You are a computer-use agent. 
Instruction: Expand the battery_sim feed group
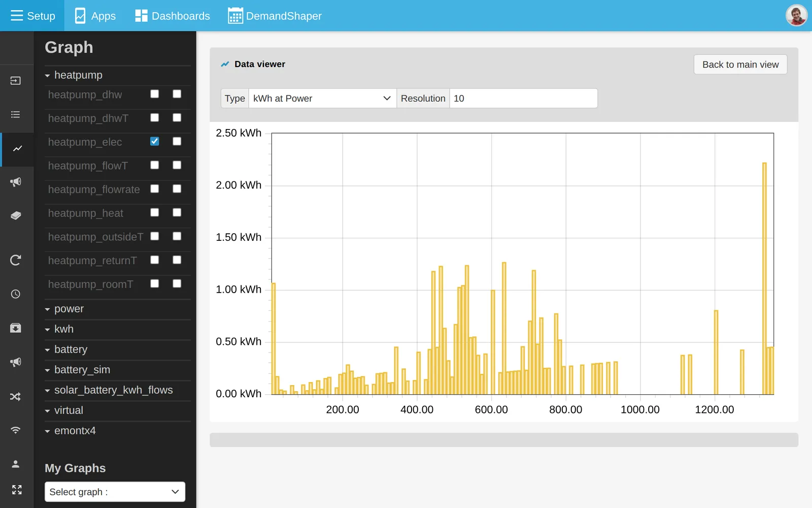pos(118,370)
